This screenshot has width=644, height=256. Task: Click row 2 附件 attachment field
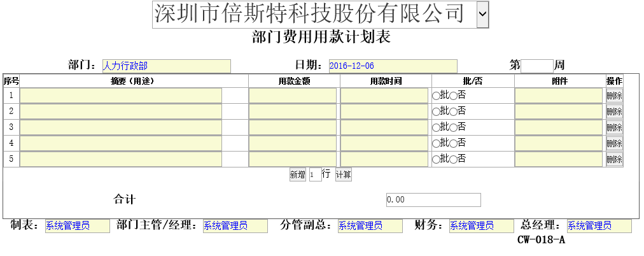point(559,111)
